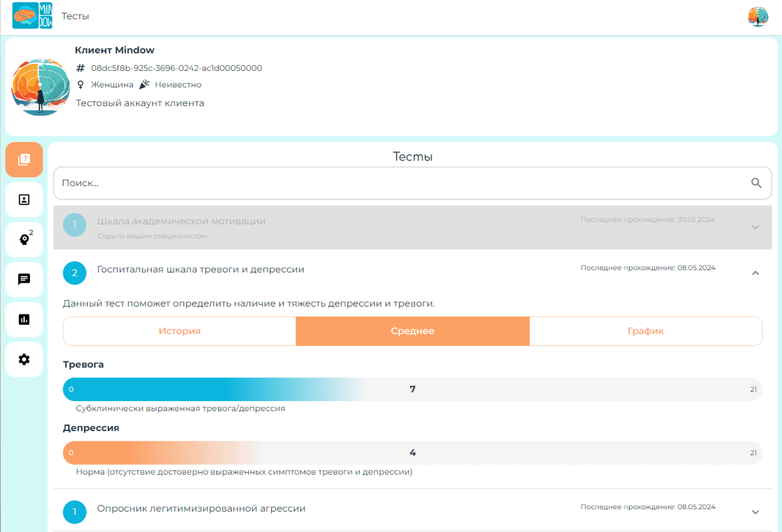Open settings via the gear sidebar icon
The width and height of the screenshot is (782, 532).
click(24, 359)
